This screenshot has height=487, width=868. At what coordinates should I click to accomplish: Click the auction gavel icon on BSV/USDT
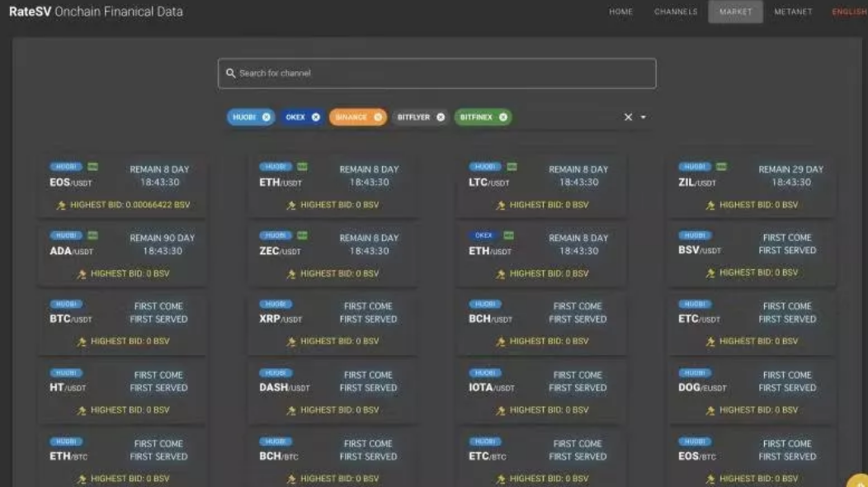[x=710, y=273]
